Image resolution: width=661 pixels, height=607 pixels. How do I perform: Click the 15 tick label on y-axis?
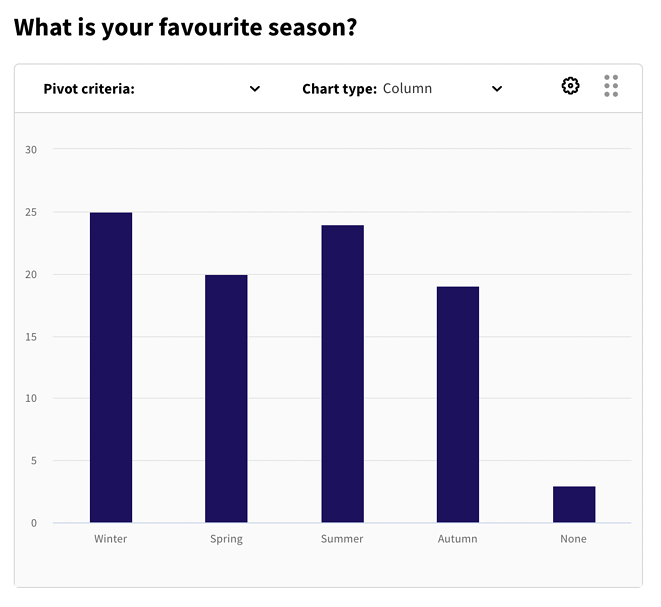pos(31,337)
